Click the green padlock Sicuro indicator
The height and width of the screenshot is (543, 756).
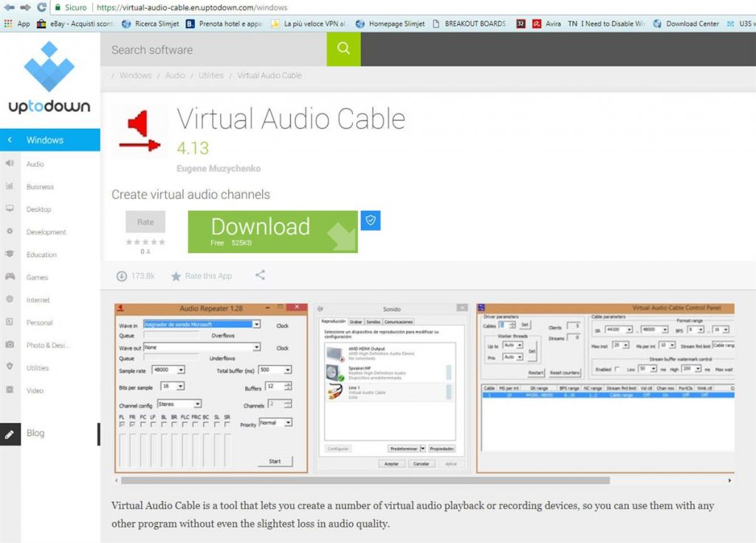point(70,7)
